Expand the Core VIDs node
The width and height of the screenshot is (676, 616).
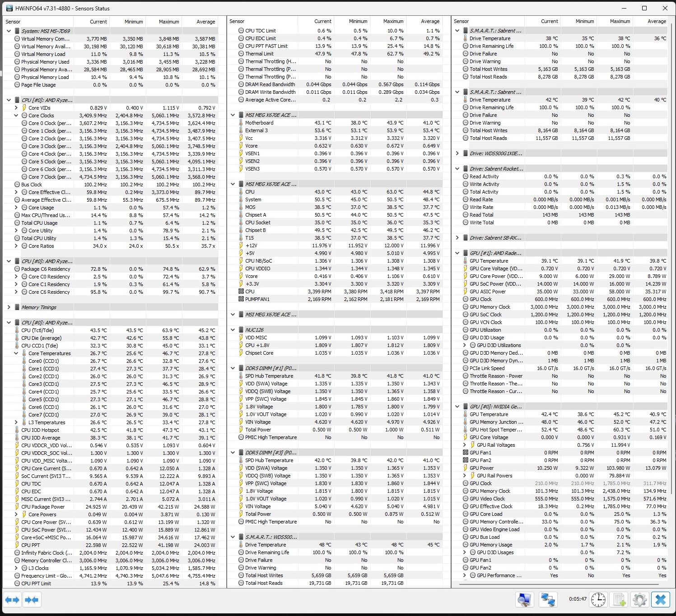click(x=16, y=108)
